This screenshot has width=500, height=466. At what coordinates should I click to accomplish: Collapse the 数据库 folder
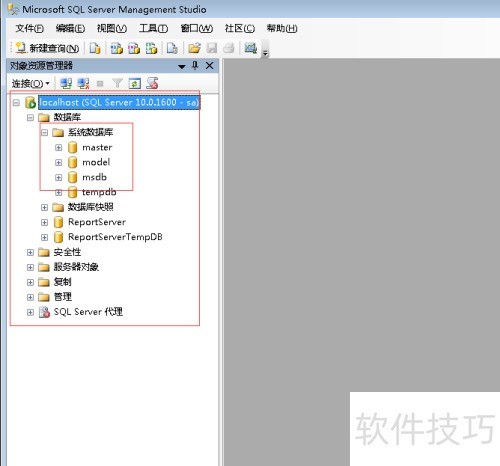[30, 118]
